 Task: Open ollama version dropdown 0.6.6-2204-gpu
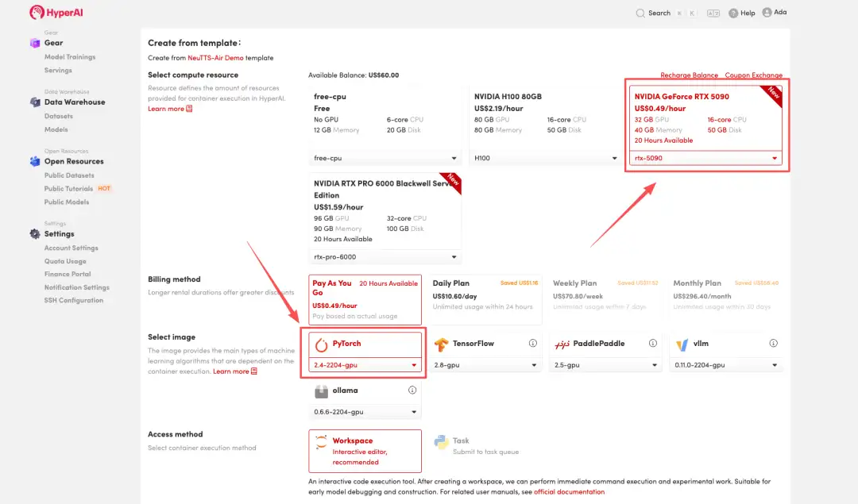tap(365, 412)
